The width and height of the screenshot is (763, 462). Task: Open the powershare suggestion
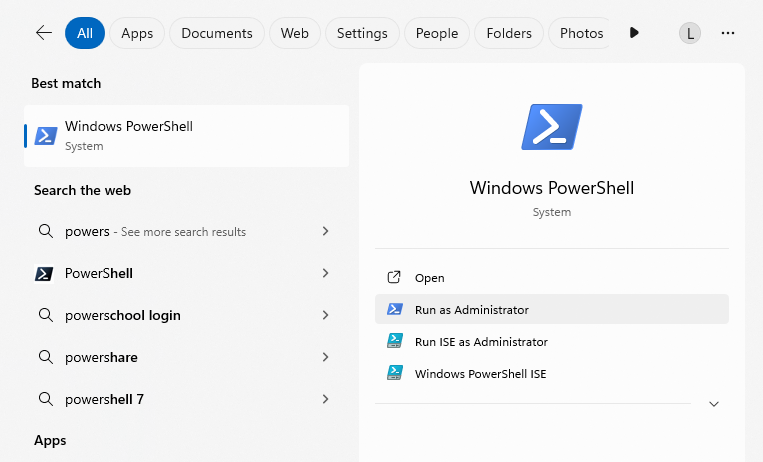tap(186, 357)
